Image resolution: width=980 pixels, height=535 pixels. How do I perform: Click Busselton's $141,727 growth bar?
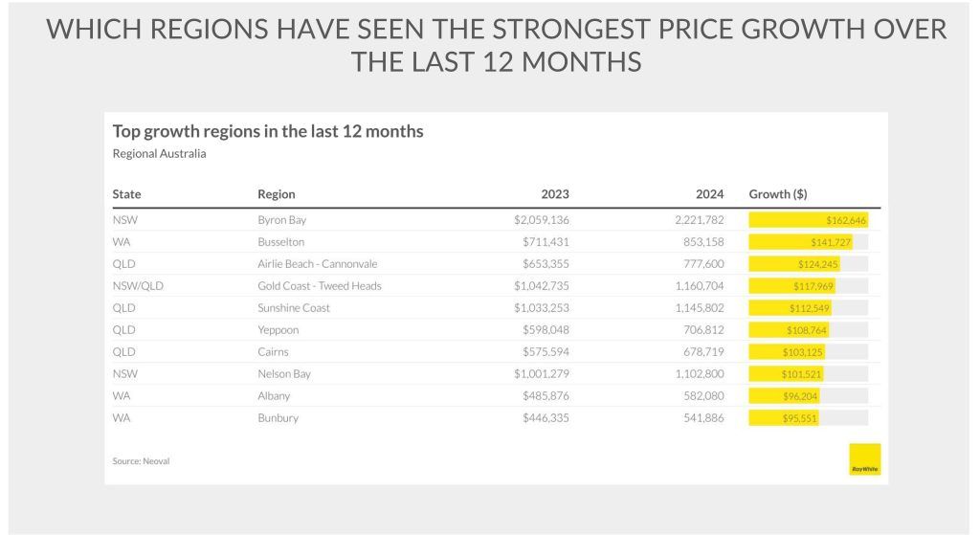pyautogui.click(x=800, y=242)
